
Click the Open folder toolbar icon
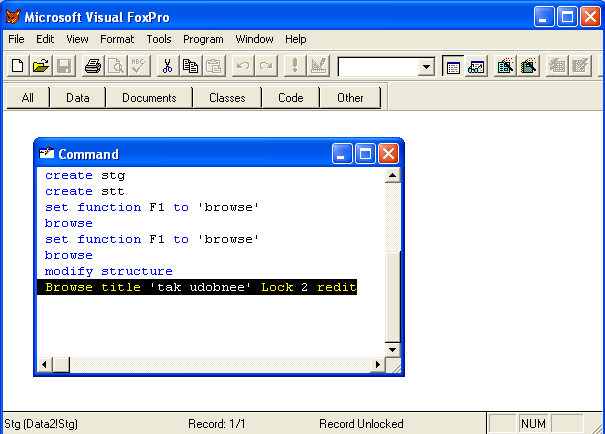click(41, 66)
